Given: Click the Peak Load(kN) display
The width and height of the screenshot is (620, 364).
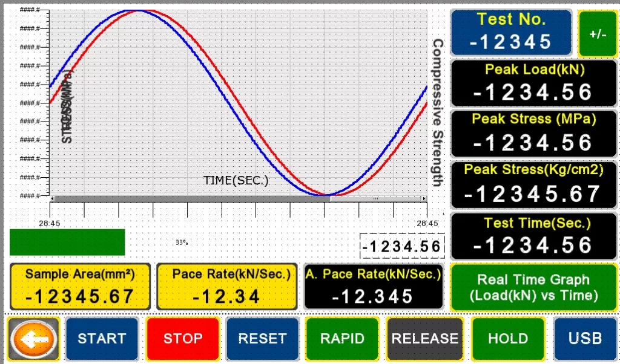Looking at the screenshot, I should click(x=533, y=83).
